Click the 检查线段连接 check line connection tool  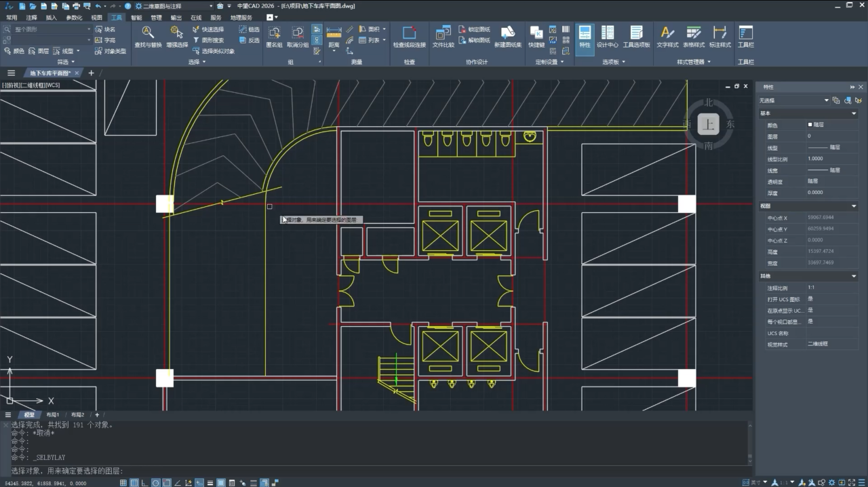pos(410,37)
